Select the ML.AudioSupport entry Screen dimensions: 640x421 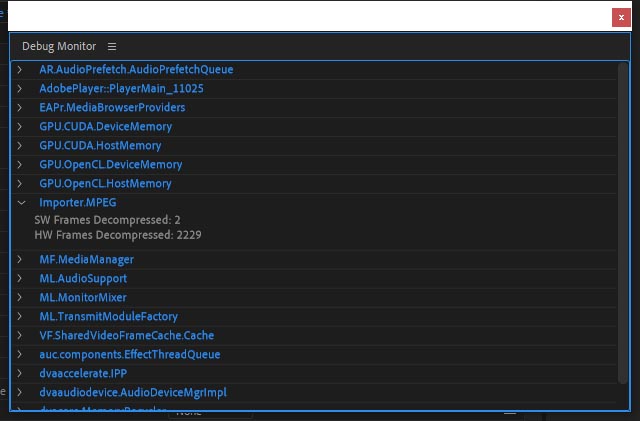[x=83, y=278]
